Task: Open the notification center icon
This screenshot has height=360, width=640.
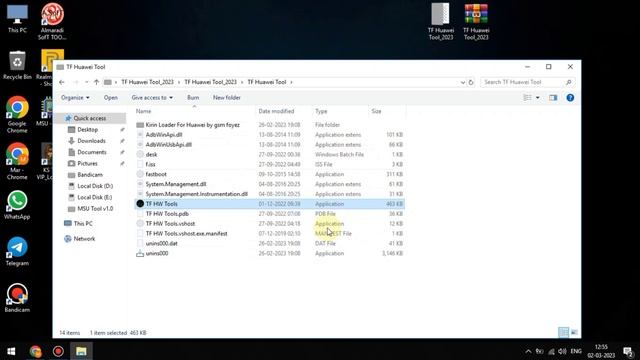Action: [629, 351]
